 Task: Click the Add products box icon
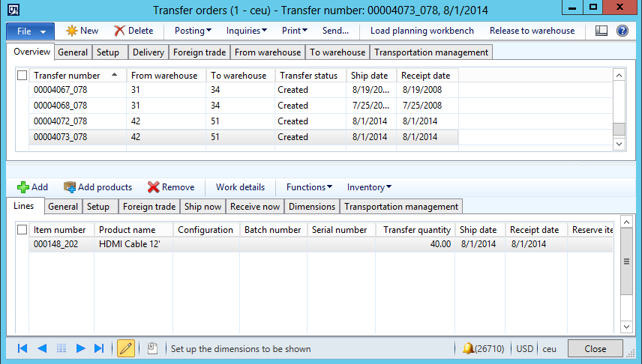(70, 187)
